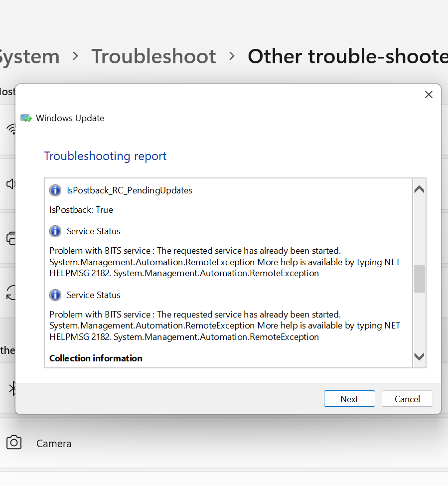
Task: Click the Windows Update title text
Action: (70, 118)
